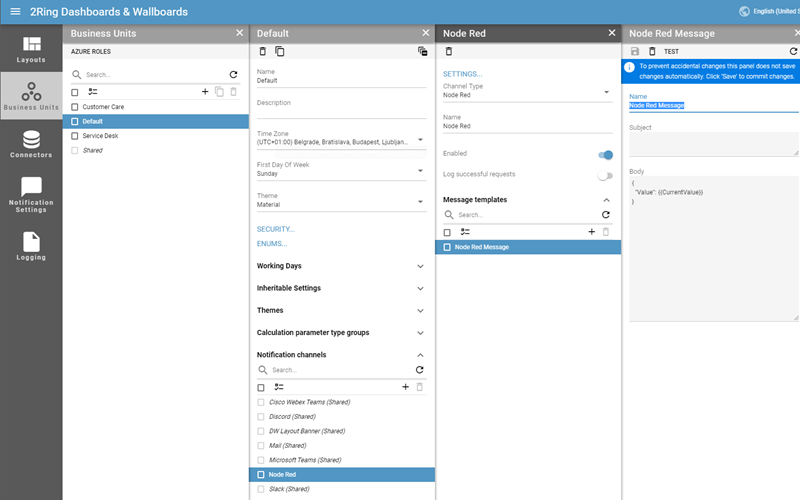This screenshot has height=500, width=800.
Task: Refresh the notification channels list
Action: [419, 370]
